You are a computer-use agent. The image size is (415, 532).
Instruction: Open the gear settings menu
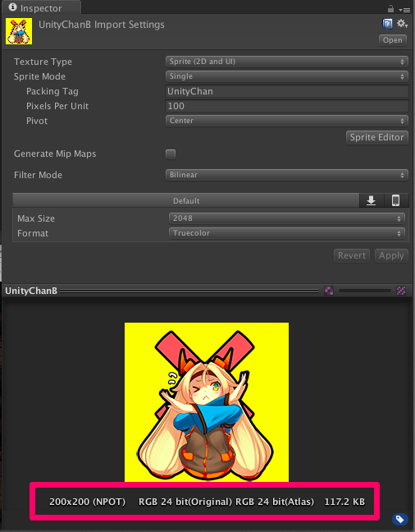pos(403,24)
